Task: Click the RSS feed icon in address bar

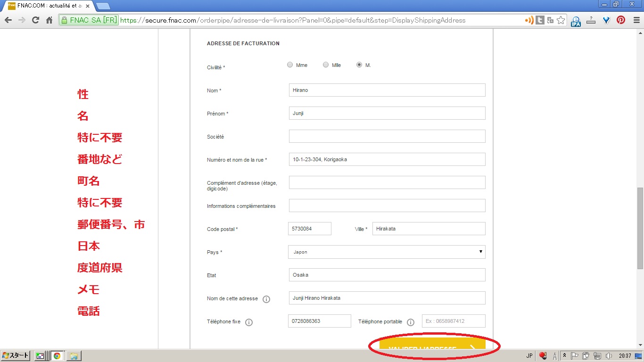Action: 529,20
